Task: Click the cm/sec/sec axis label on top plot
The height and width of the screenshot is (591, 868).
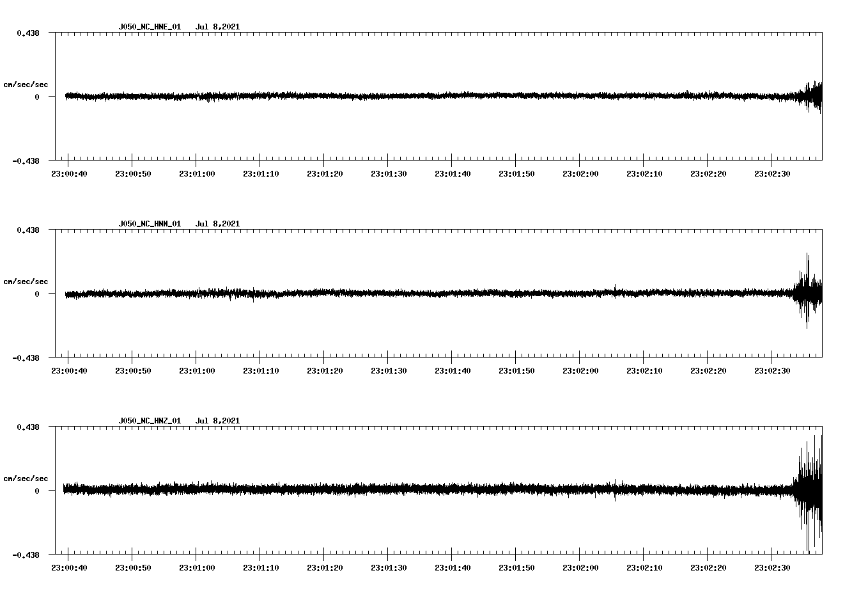Action: pyautogui.click(x=26, y=83)
